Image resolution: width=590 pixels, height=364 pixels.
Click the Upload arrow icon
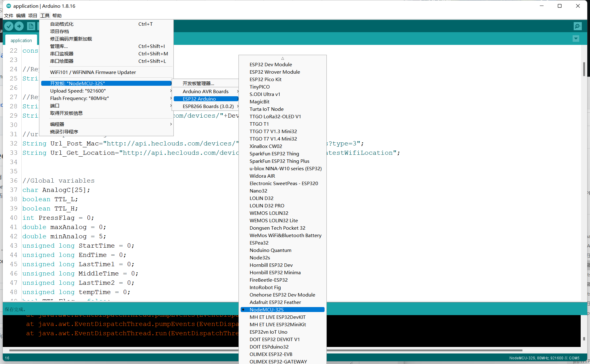click(19, 26)
